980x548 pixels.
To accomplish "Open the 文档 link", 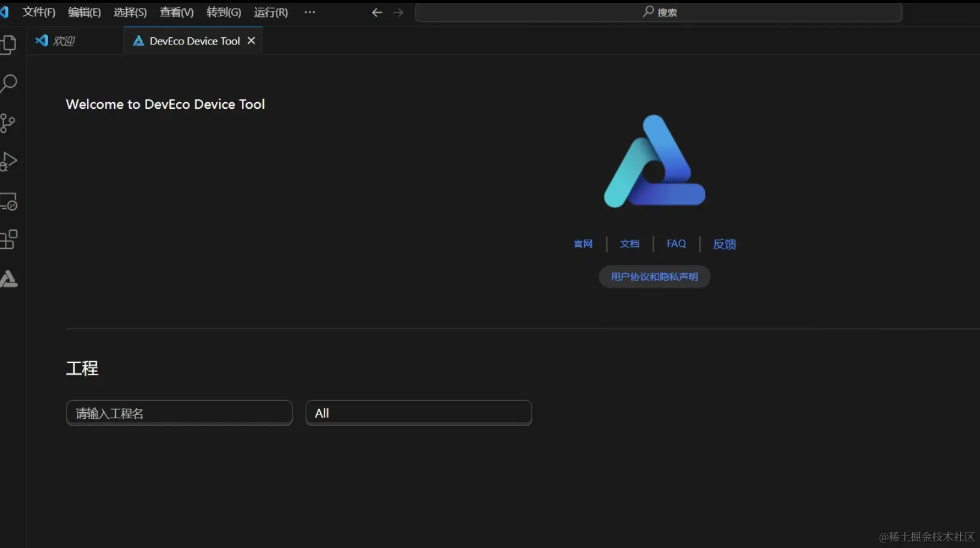I will click(630, 244).
